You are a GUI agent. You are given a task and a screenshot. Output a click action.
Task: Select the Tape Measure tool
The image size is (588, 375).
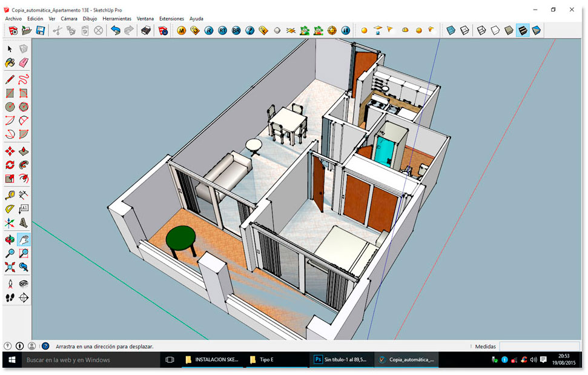pos(10,195)
